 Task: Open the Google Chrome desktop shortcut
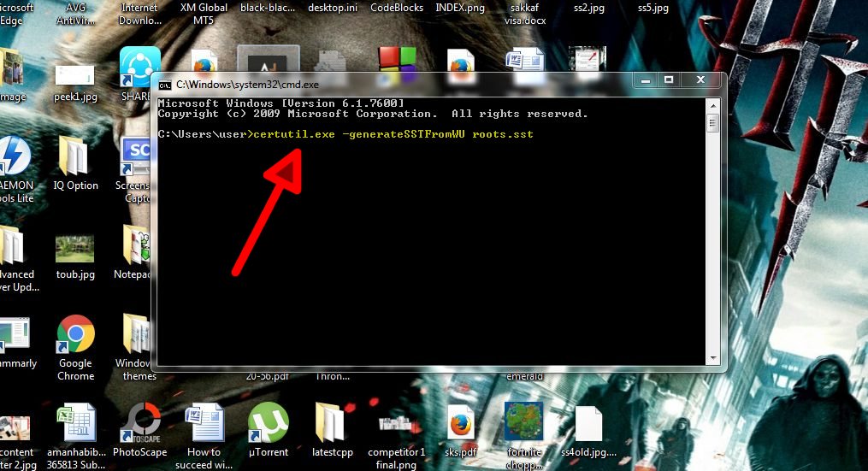76,333
